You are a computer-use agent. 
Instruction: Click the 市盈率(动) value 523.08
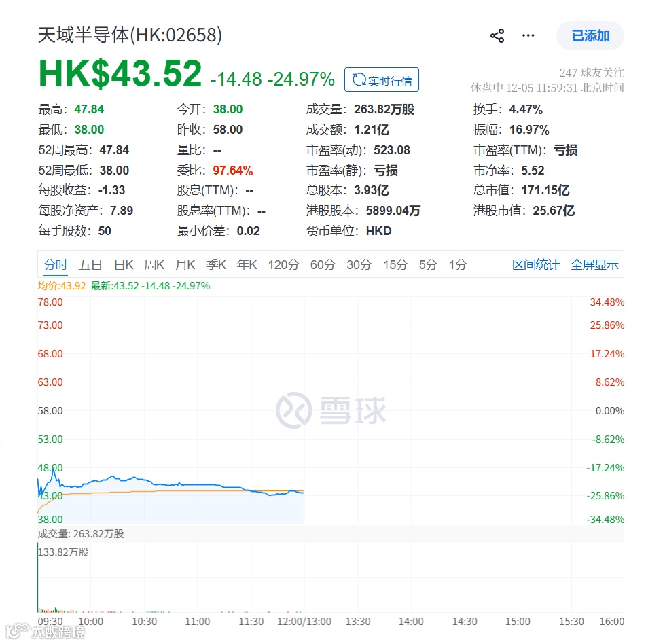(x=392, y=150)
